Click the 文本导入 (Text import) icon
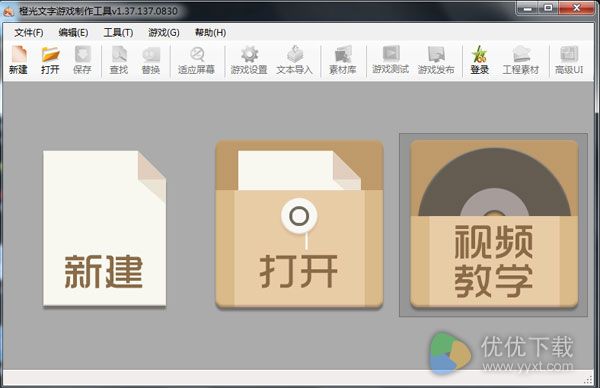The image size is (600, 388). 295,60
